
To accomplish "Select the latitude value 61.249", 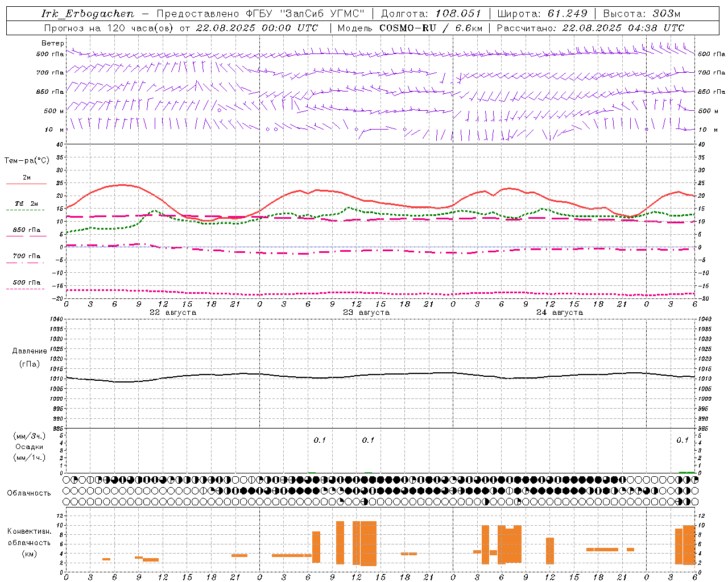I will 568,14.
